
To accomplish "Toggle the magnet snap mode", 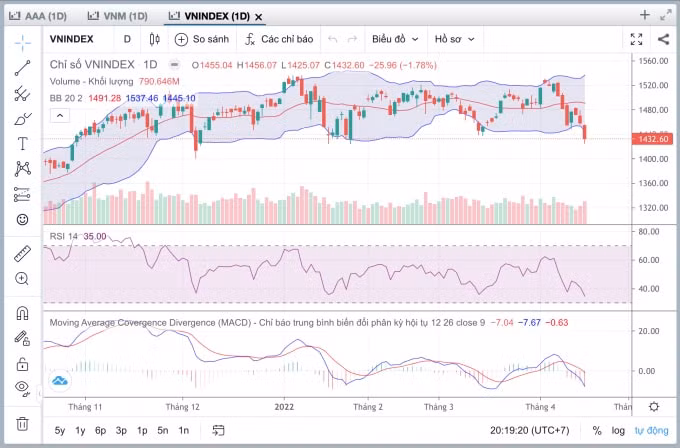I will [x=23, y=313].
